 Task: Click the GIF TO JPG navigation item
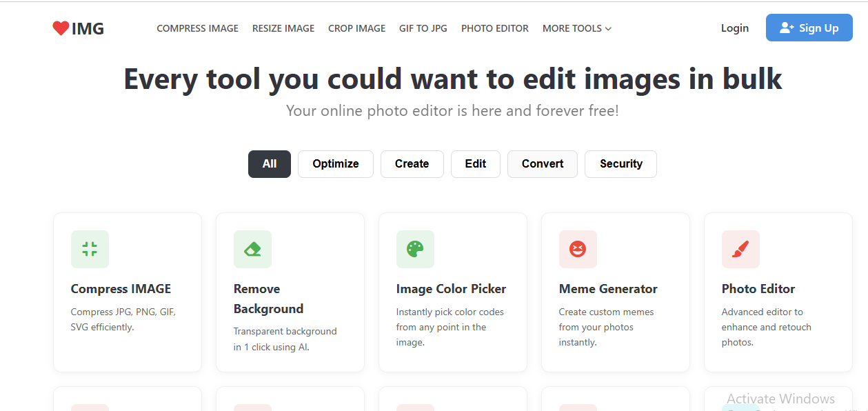423,28
